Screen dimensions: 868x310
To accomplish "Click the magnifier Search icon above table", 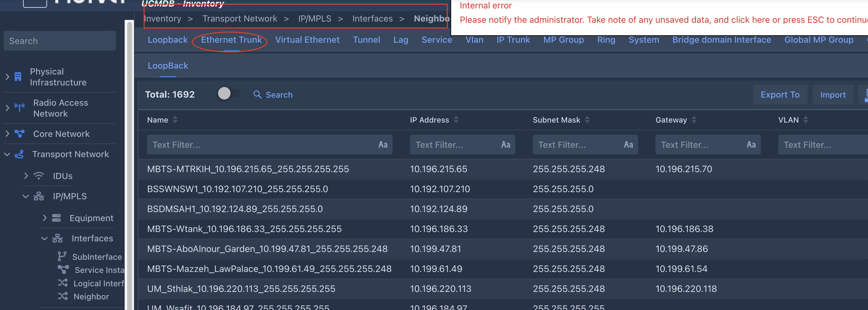I will [257, 94].
